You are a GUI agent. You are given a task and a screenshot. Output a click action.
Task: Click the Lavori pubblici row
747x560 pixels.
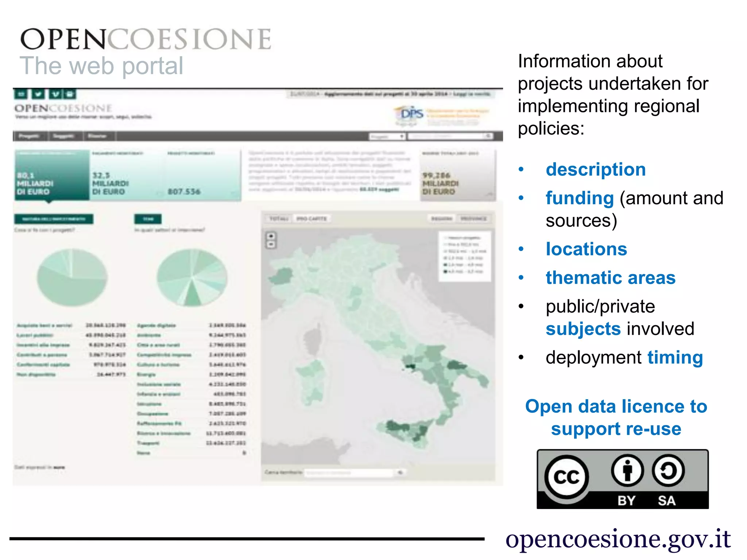tap(71, 335)
